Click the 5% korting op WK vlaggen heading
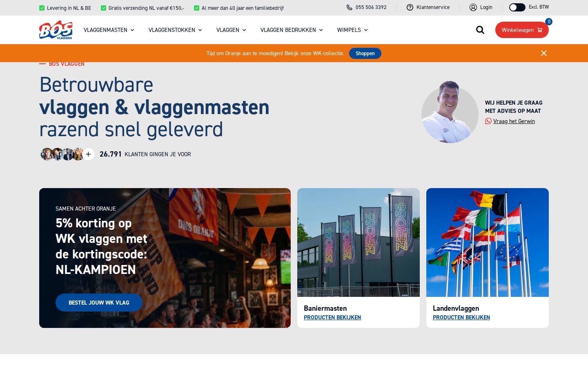The height and width of the screenshot is (368, 588). (x=101, y=246)
